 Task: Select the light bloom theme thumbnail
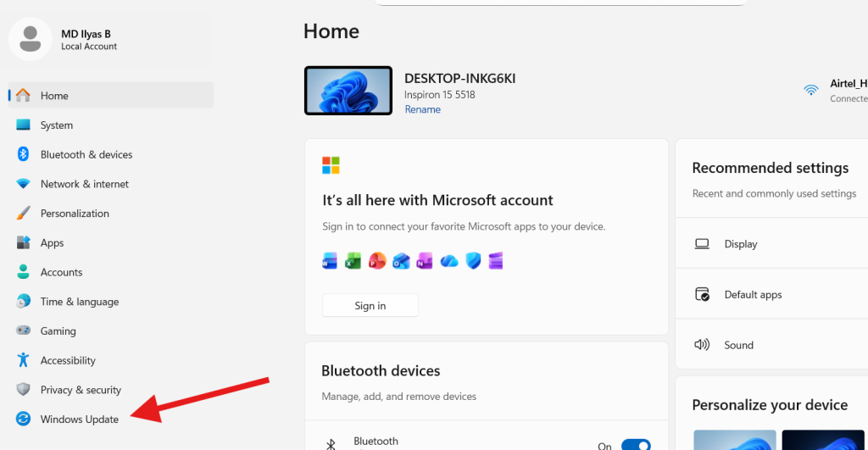(734, 440)
